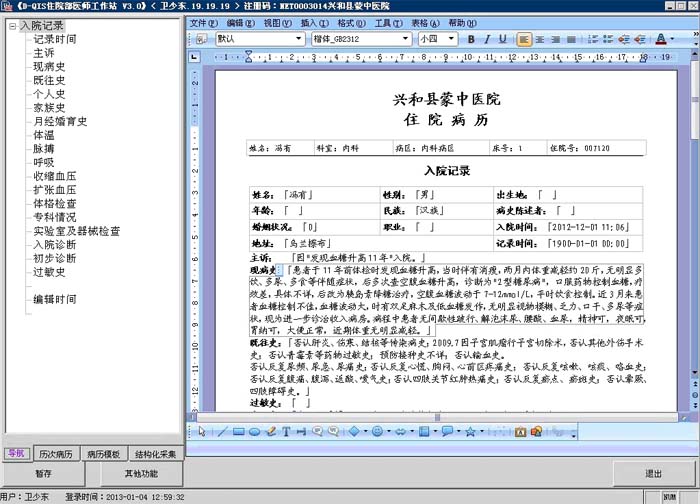
Task: Open the 帮助(H) menu
Action: coord(462,23)
